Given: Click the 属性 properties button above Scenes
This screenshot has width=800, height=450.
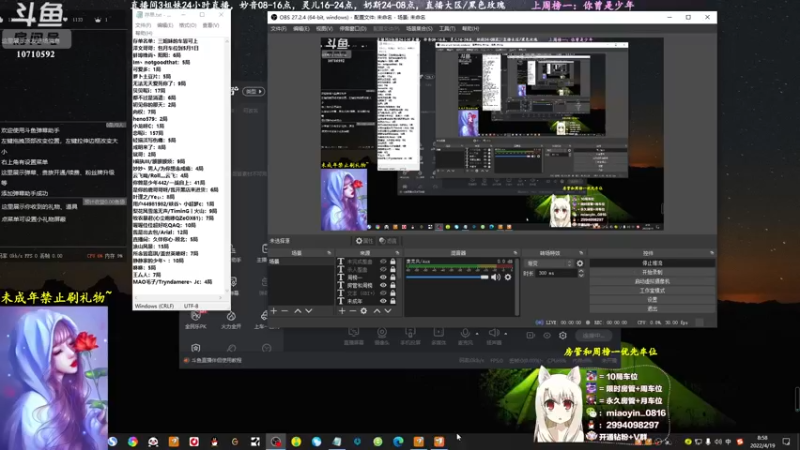Looking at the screenshot, I should click(x=364, y=241).
